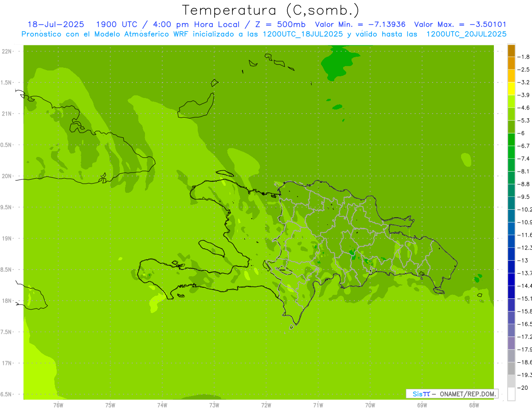Click the 74W longitude label

click(x=162, y=405)
